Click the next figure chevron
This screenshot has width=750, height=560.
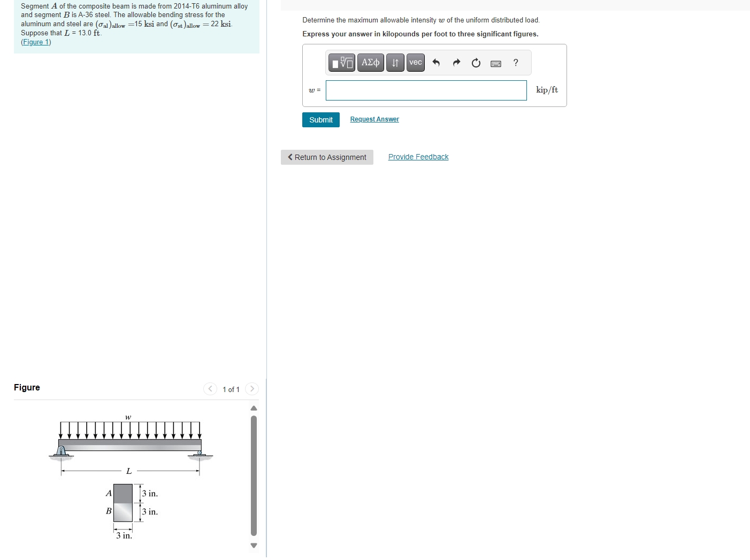[251, 389]
